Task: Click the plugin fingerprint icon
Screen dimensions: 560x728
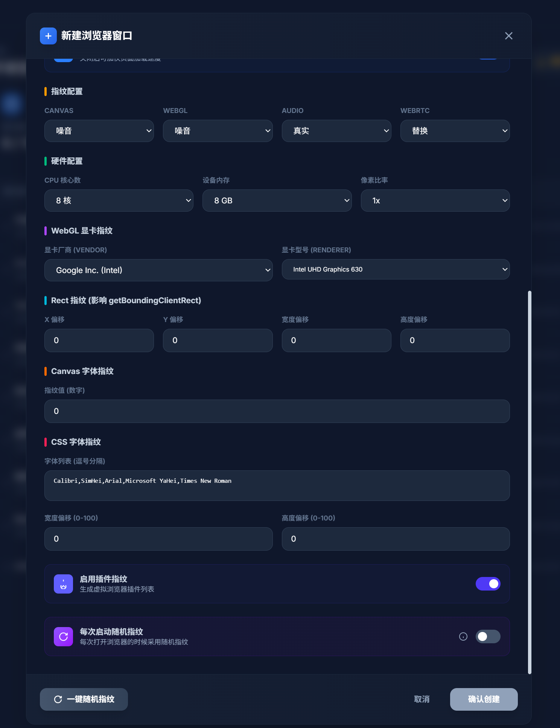Action: pos(63,584)
